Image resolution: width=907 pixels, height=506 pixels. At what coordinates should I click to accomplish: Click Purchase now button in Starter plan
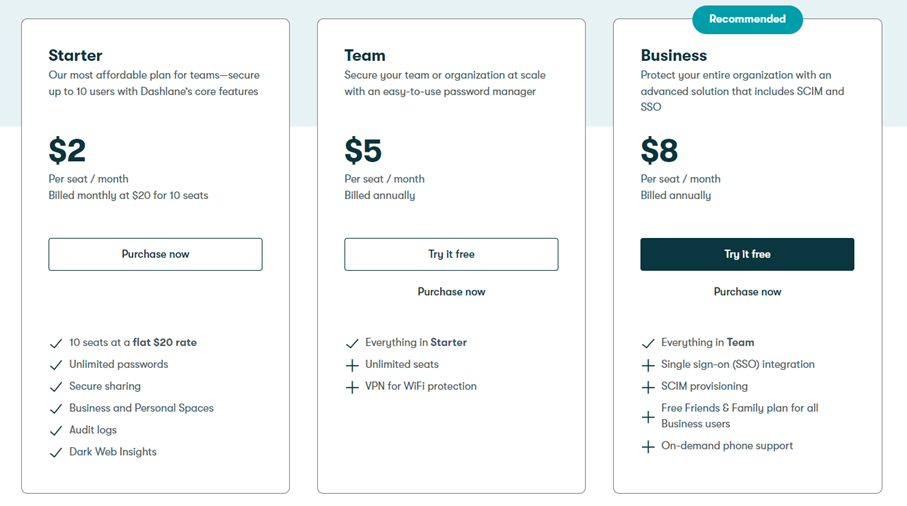point(155,254)
